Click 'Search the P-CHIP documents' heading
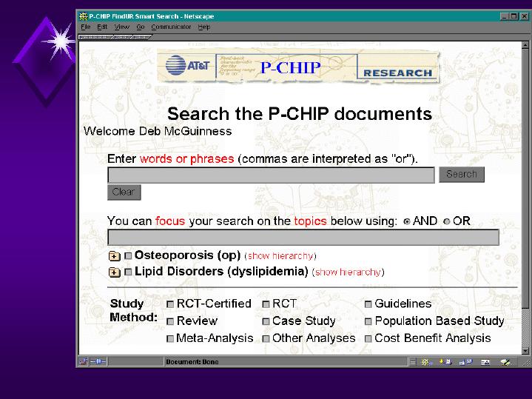 coord(300,114)
